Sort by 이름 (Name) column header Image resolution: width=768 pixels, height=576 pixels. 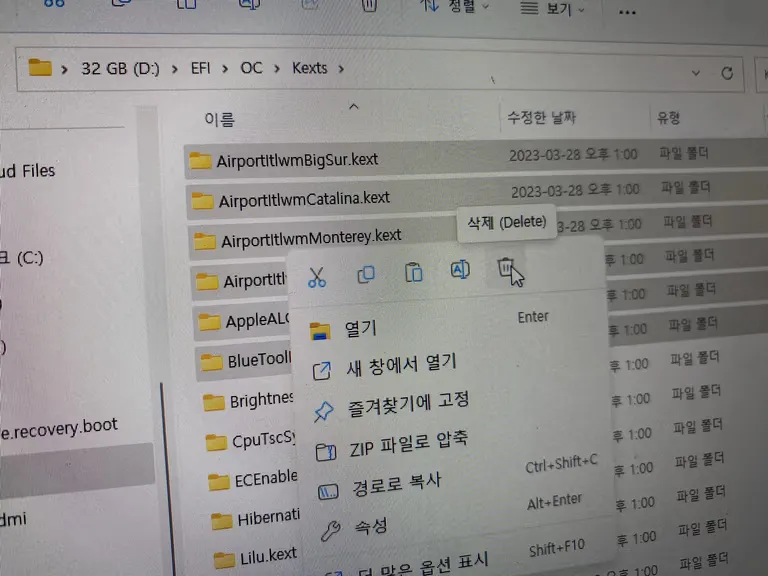pyautogui.click(x=219, y=119)
